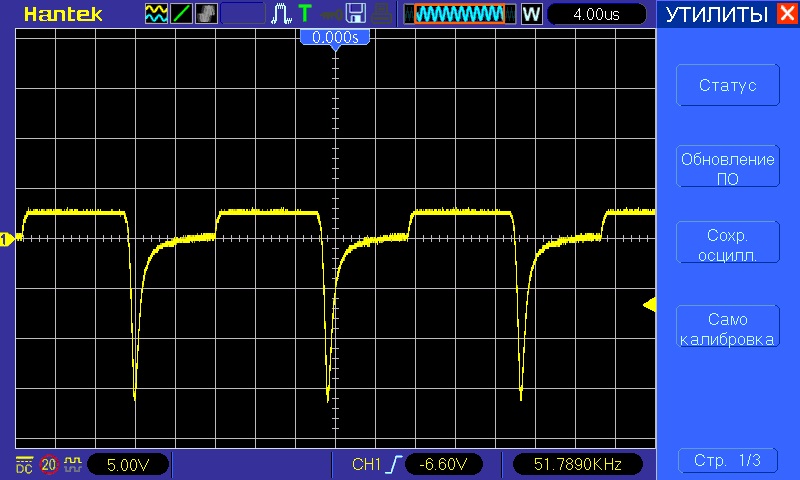Click the green T trigger status icon
The height and width of the screenshot is (480, 800).
point(304,14)
